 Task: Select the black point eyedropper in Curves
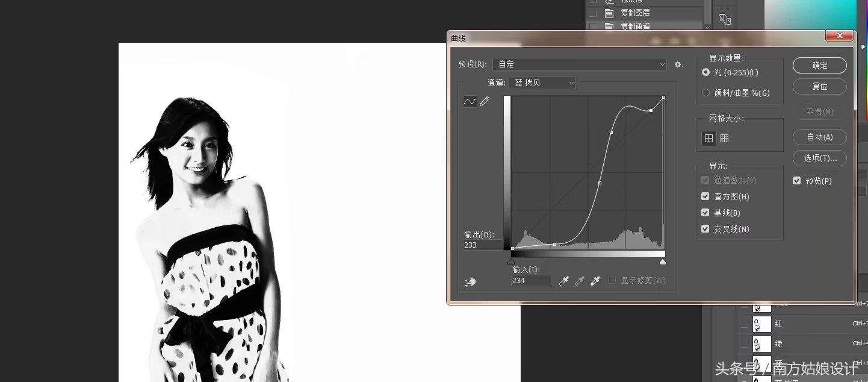[563, 281]
